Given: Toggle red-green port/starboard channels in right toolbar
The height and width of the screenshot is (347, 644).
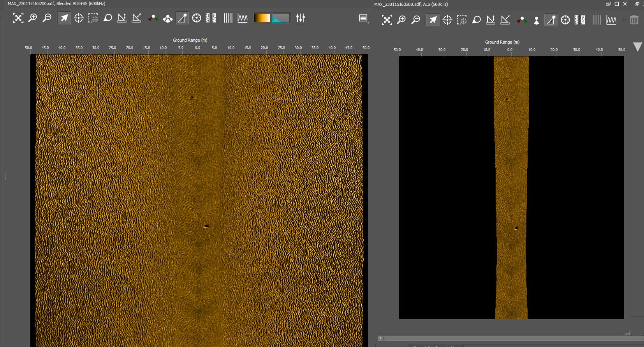Looking at the screenshot, I should (522, 20).
